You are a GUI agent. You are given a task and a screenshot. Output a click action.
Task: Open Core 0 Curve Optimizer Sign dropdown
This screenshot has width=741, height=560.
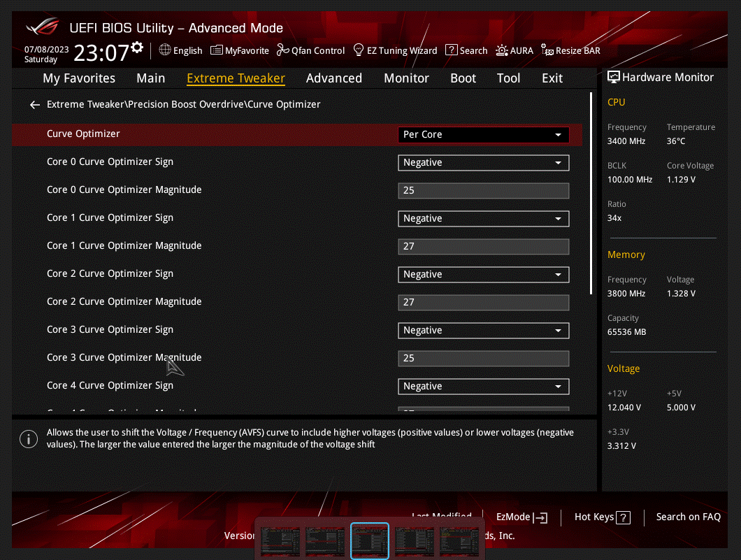tap(483, 163)
